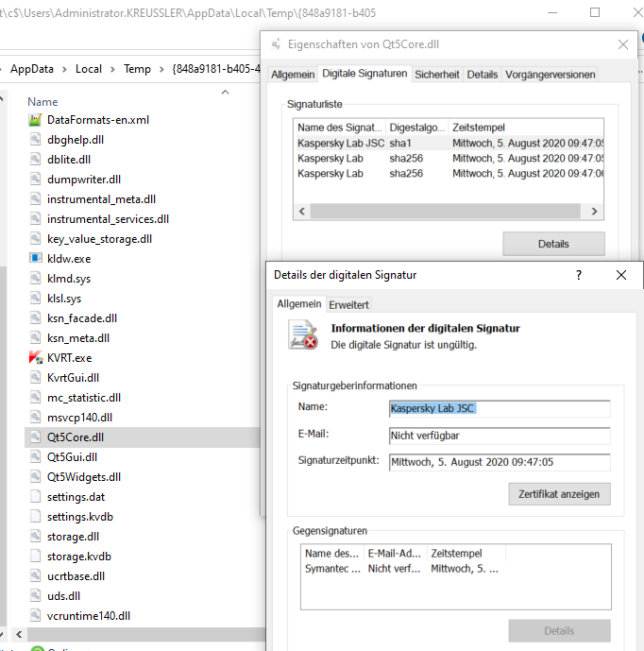Click AppData in the breadcrumb path

tap(32, 69)
